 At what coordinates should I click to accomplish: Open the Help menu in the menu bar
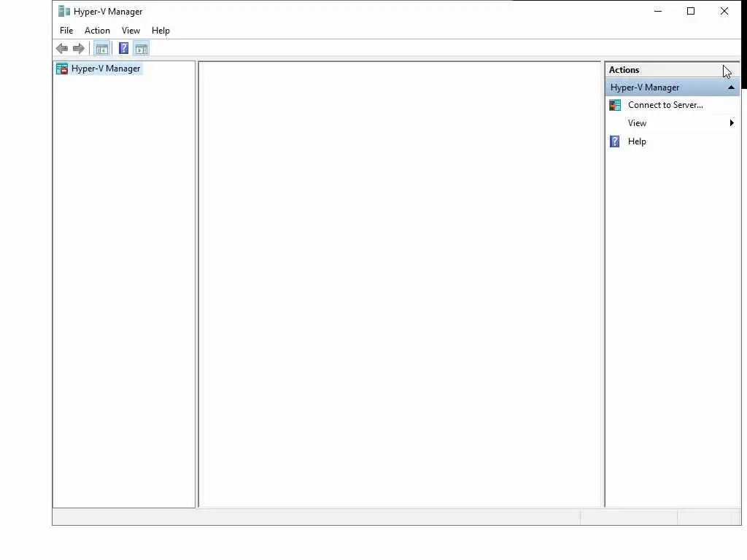tap(160, 31)
